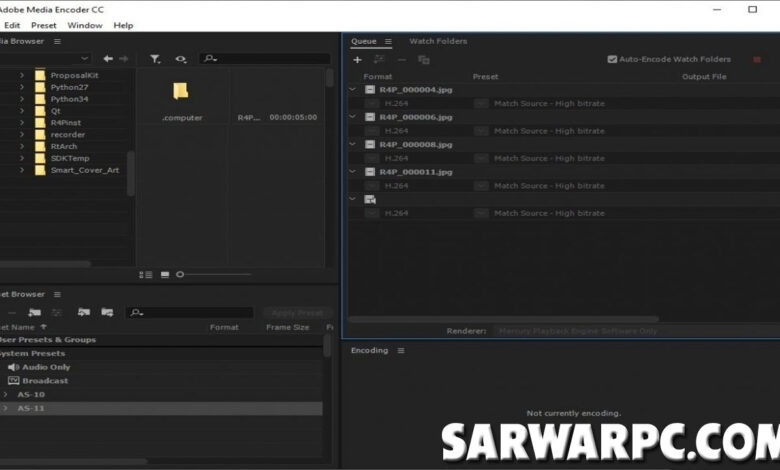Click the Media Browser folder tree vertical scrollbar
The height and width of the screenshot is (470, 780).
130,173
